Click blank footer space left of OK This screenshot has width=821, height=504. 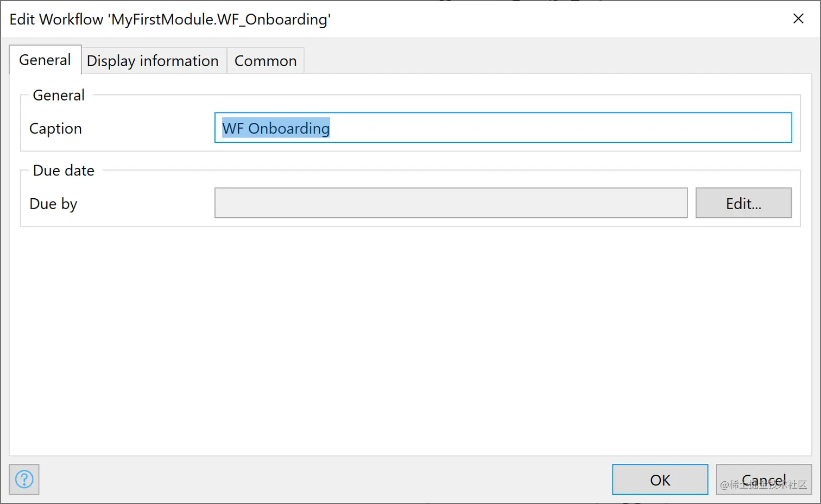pyautogui.click(x=326, y=480)
